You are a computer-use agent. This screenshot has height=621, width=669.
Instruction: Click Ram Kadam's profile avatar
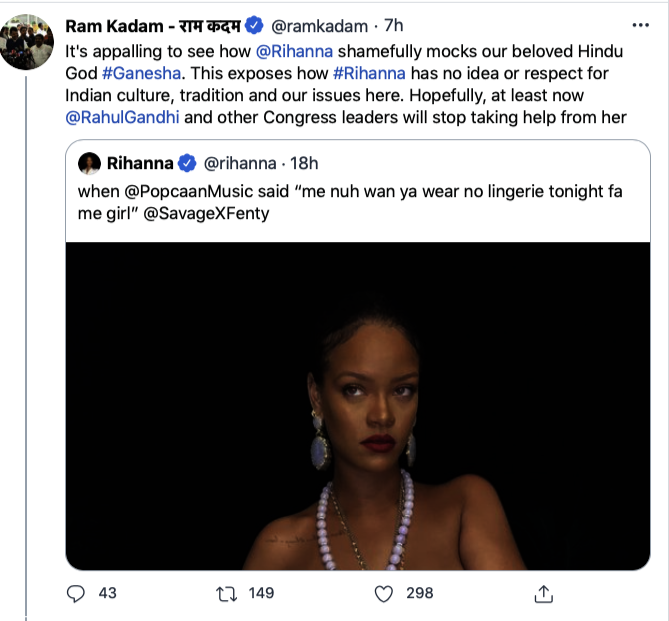tap(27, 42)
